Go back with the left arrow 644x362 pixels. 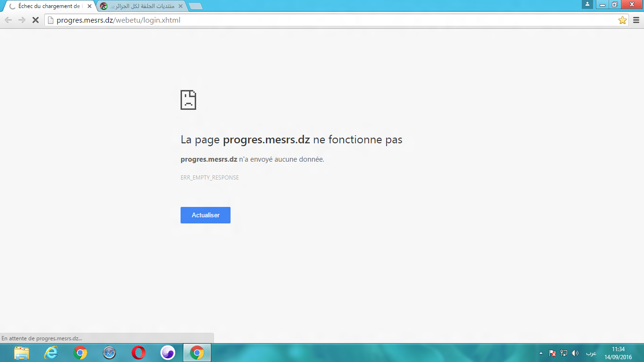point(8,20)
